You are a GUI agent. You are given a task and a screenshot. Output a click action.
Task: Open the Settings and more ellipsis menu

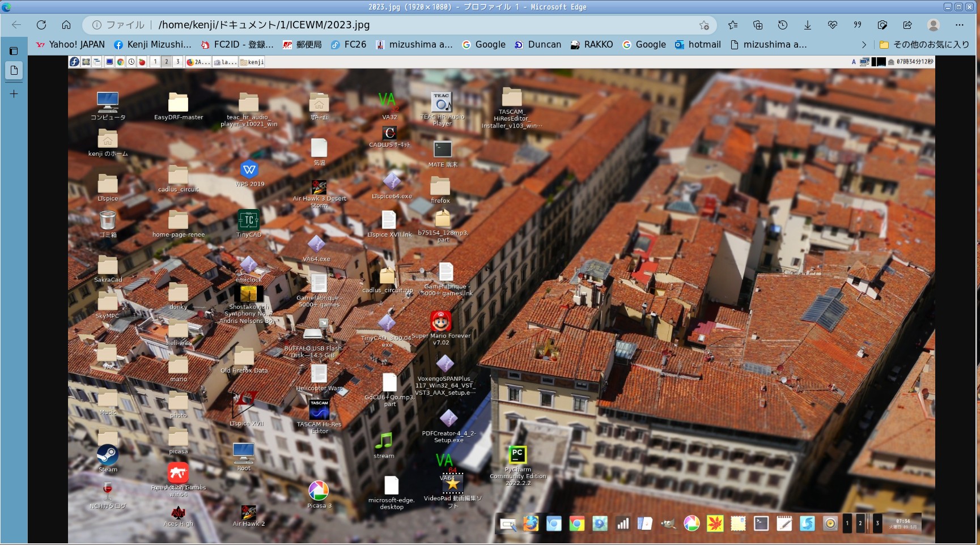pyautogui.click(x=959, y=25)
